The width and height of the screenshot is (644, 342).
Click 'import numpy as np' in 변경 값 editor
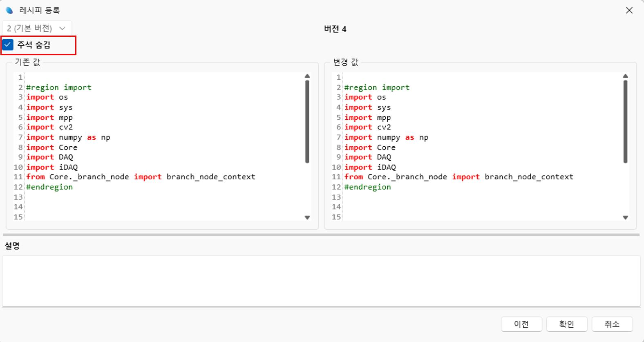pos(386,138)
